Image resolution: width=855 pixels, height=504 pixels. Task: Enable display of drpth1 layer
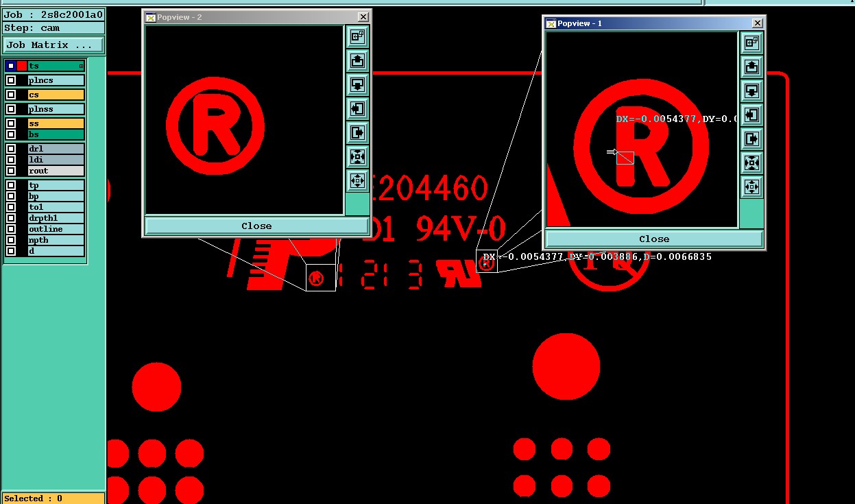11,218
